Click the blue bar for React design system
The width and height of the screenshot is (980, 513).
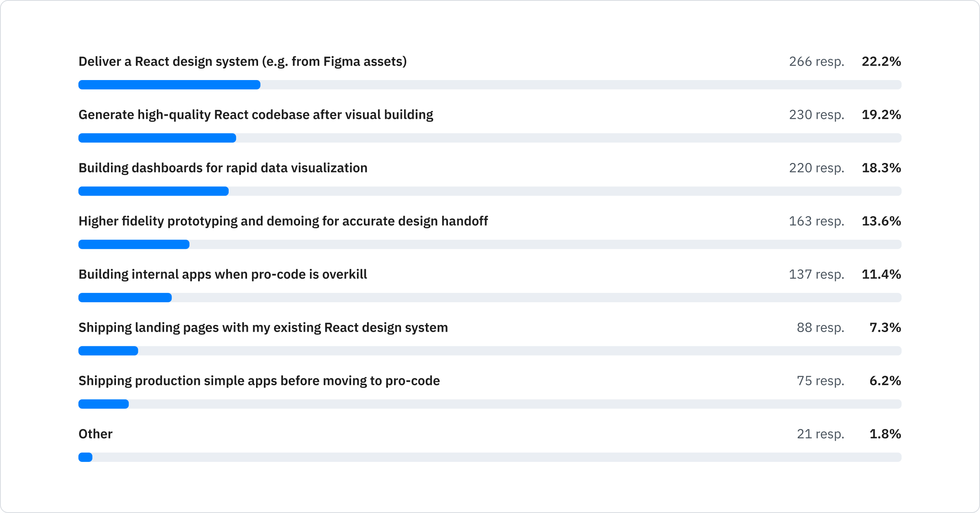tap(169, 85)
